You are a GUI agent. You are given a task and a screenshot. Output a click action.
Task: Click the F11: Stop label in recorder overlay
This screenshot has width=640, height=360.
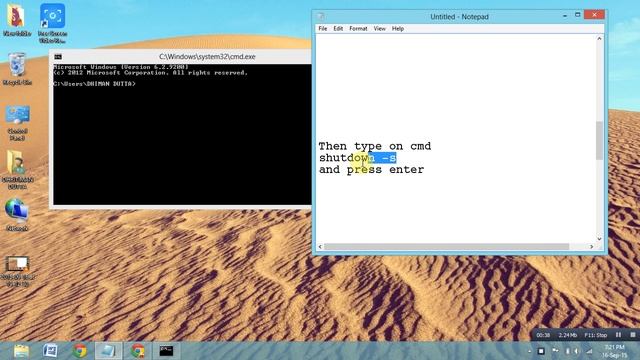coord(596,335)
